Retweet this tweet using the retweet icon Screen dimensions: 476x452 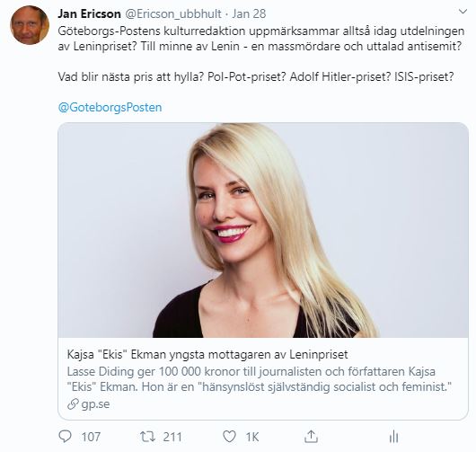click(147, 437)
